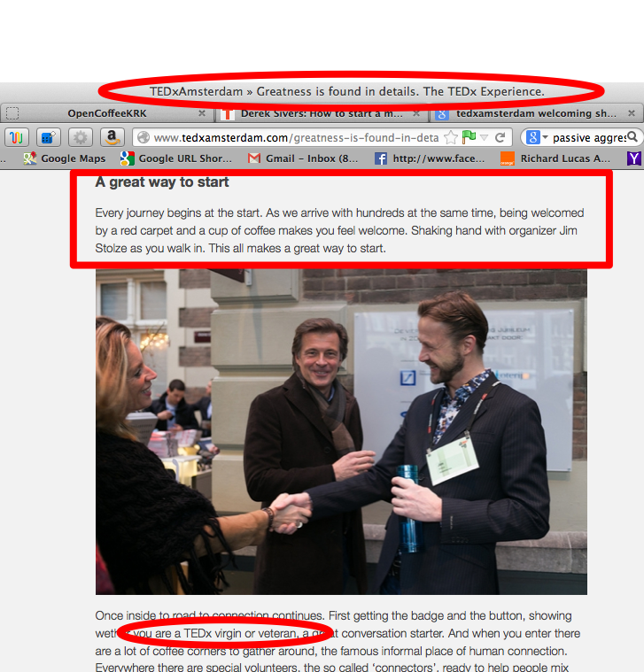Switch to the OpenCoffeeKRK tab
This screenshot has height=672, width=644.
pyautogui.click(x=107, y=113)
